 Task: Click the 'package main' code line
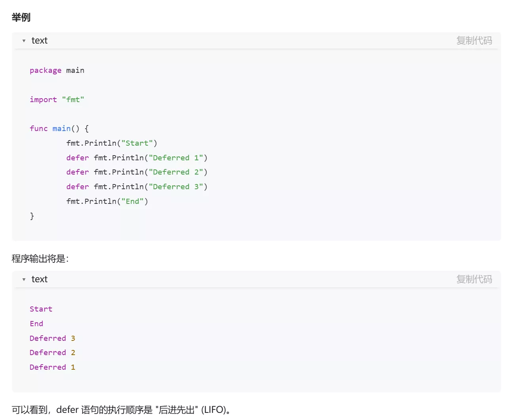click(57, 70)
